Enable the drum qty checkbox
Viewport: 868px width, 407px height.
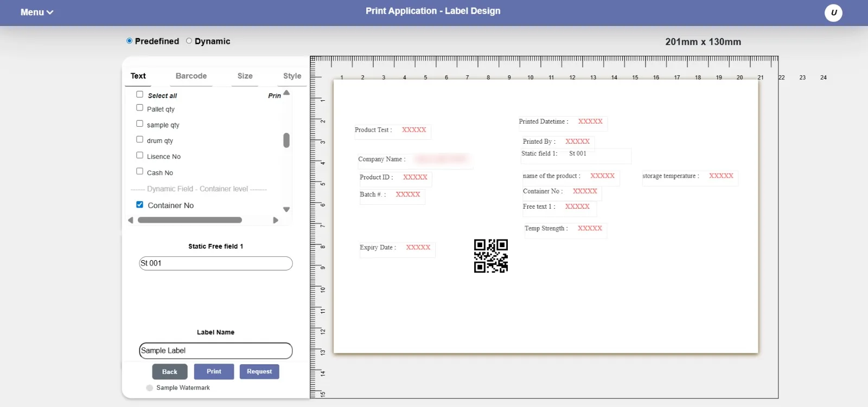click(x=139, y=139)
